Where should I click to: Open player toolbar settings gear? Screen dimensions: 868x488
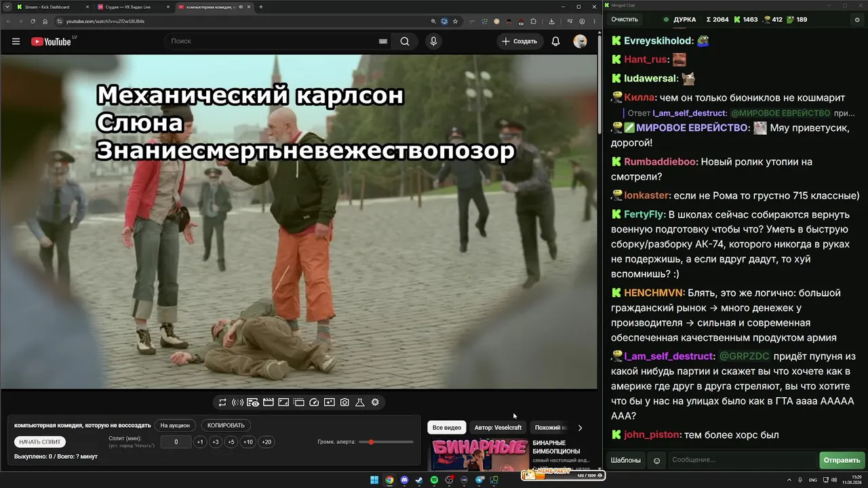(375, 402)
